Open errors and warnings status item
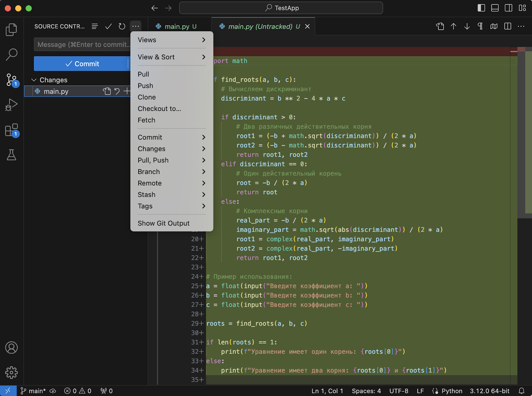The image size is (532, 396). tap(78, 391)
